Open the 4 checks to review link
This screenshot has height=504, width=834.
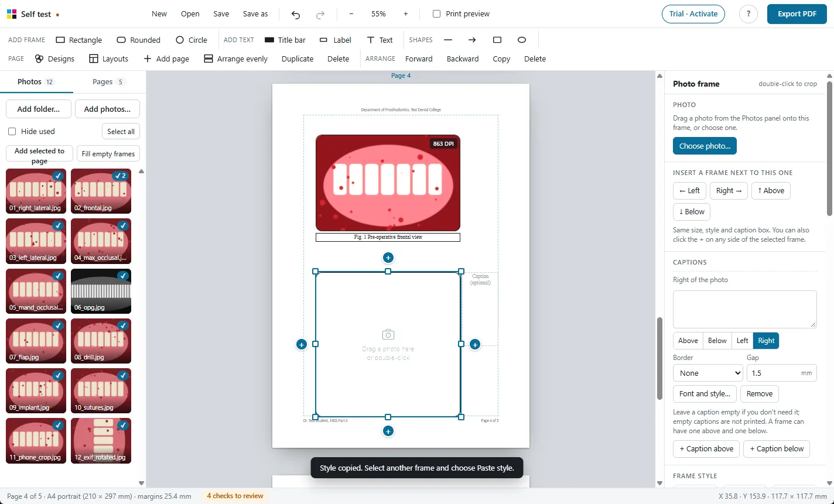235,496
